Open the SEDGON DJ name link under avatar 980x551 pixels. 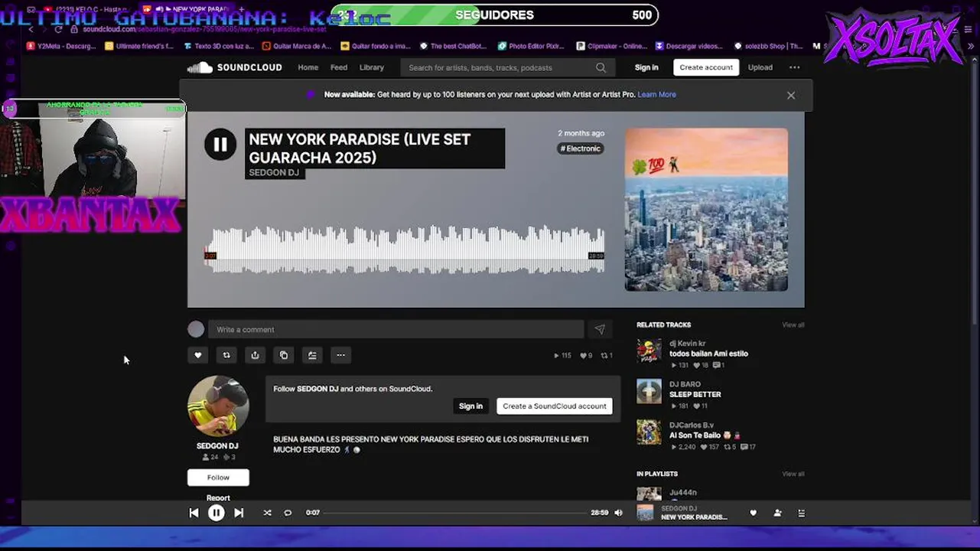217,445
